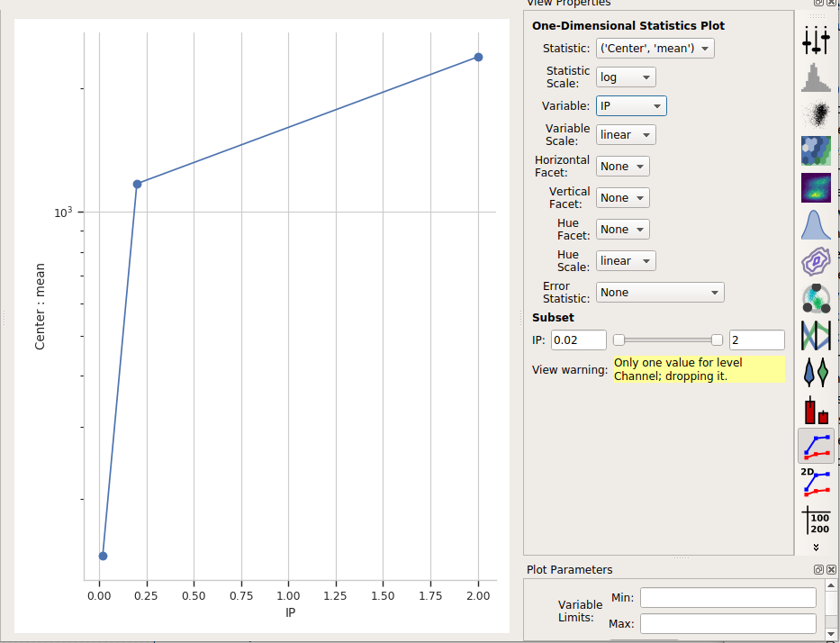Select the scatterplot view icon

[816, 114]
